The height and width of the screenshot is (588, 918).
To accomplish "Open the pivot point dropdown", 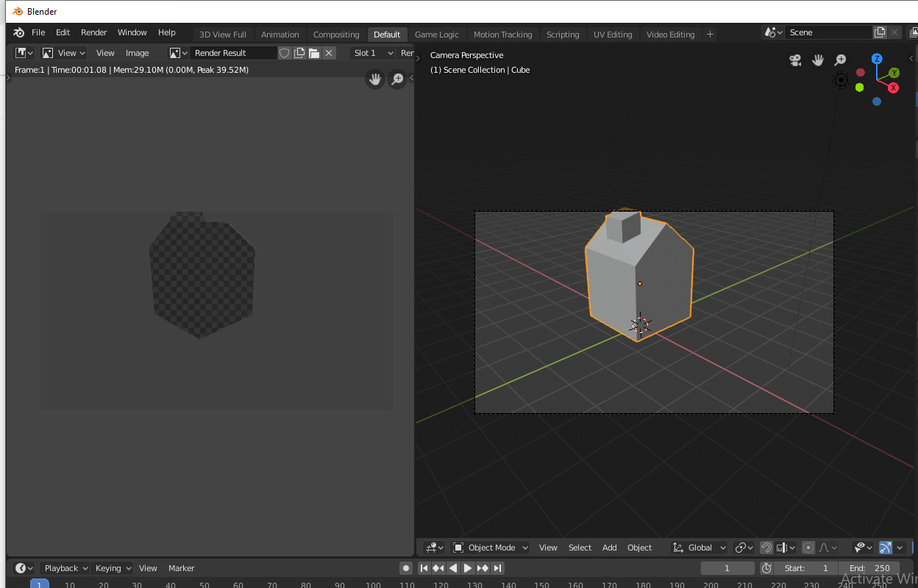I will (744, 548).
